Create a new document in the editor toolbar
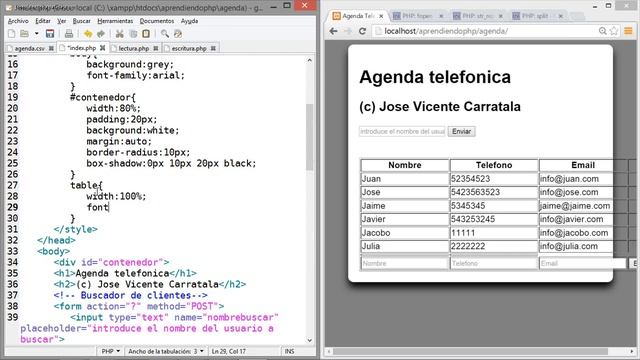640x360 pixels. [12, 34]
